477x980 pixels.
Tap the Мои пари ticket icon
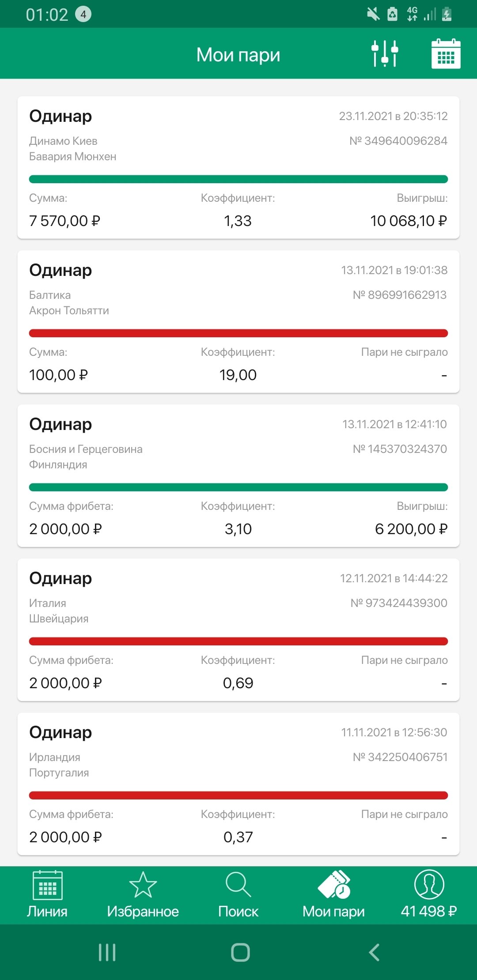click(334, 885)
